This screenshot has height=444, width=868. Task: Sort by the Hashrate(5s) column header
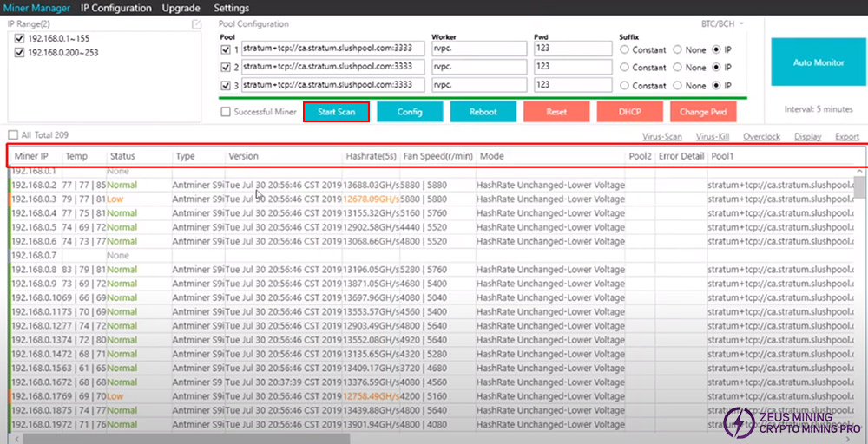click(370, 156)
